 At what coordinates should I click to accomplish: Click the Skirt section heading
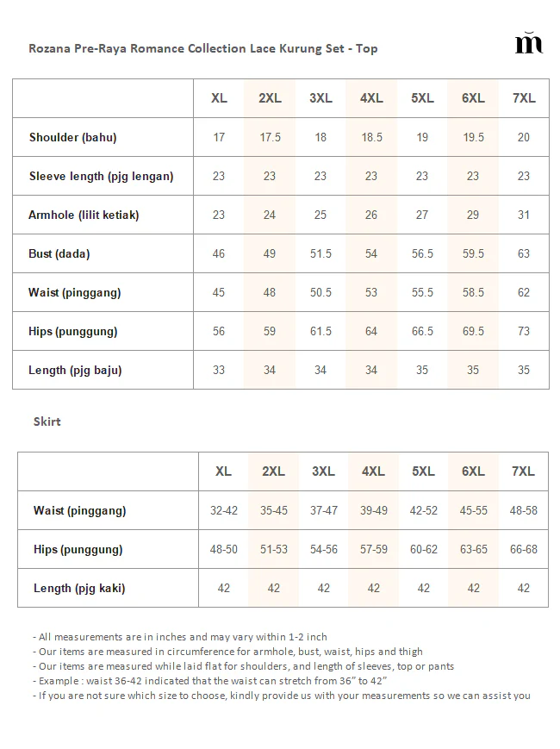(x=47, y=421)
